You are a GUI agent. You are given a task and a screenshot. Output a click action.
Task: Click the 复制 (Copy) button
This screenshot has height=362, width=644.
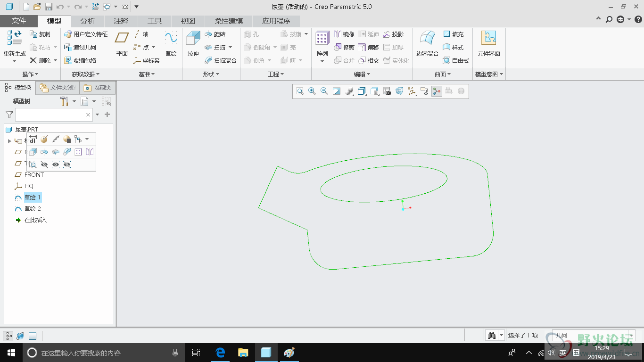click(x=40, y=34)
